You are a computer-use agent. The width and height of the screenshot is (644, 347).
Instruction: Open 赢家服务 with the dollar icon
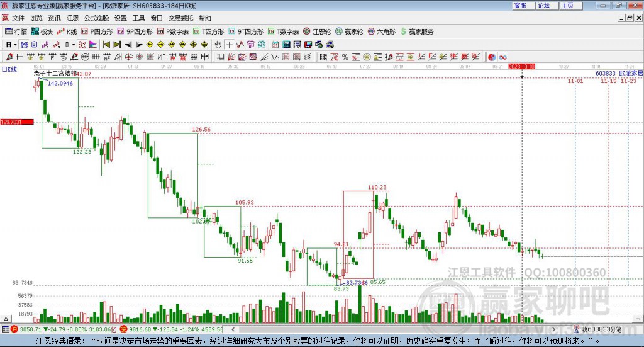click(417, 31)
